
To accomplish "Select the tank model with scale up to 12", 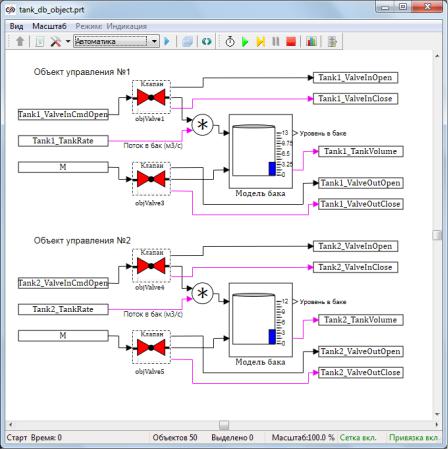I will tap(261, 320).
